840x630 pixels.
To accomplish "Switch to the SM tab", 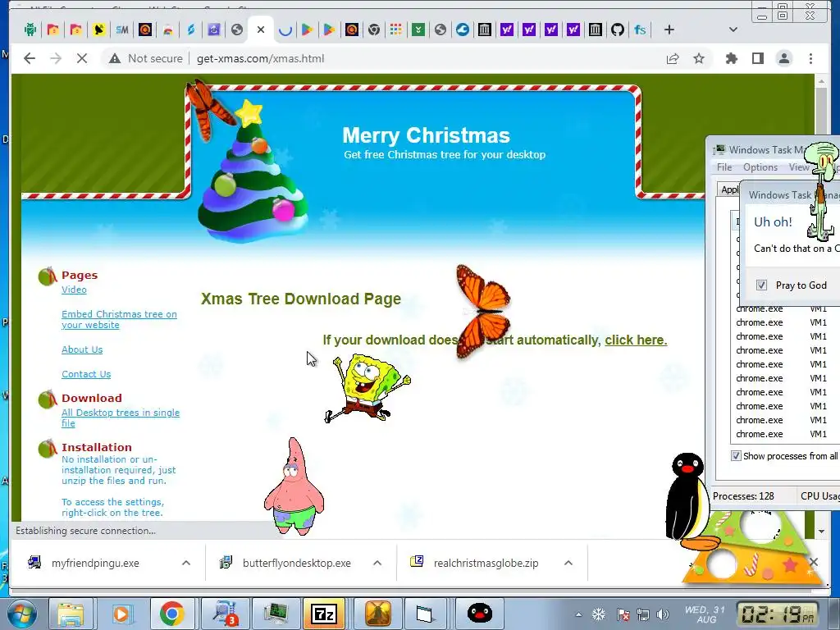I will (x=122, y=30).
